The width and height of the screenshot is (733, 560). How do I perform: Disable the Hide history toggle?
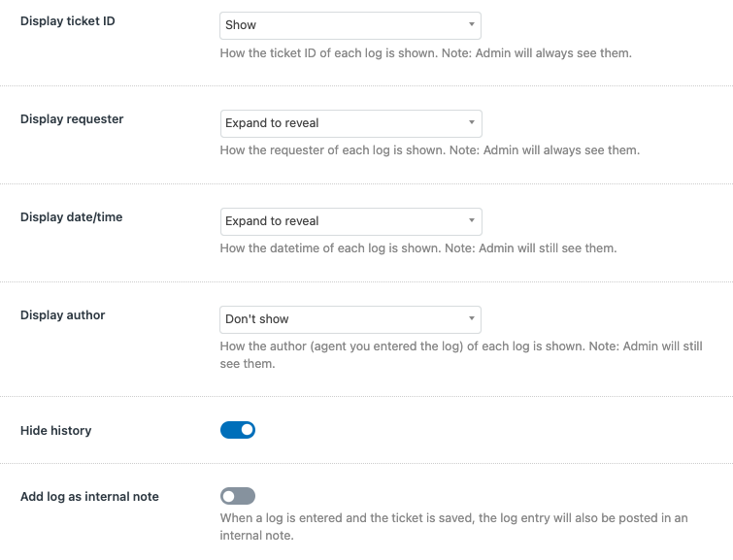point(238,430)
